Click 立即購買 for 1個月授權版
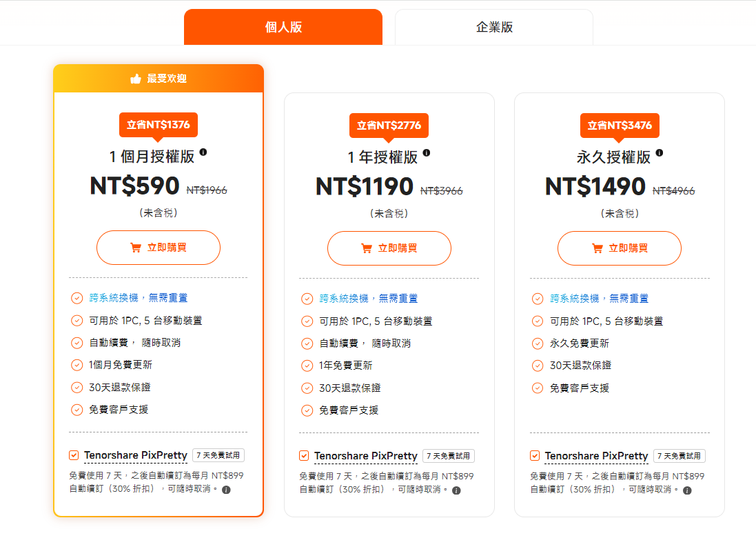Viewport: 756px width, 538px height. click(x=159, y=248)
